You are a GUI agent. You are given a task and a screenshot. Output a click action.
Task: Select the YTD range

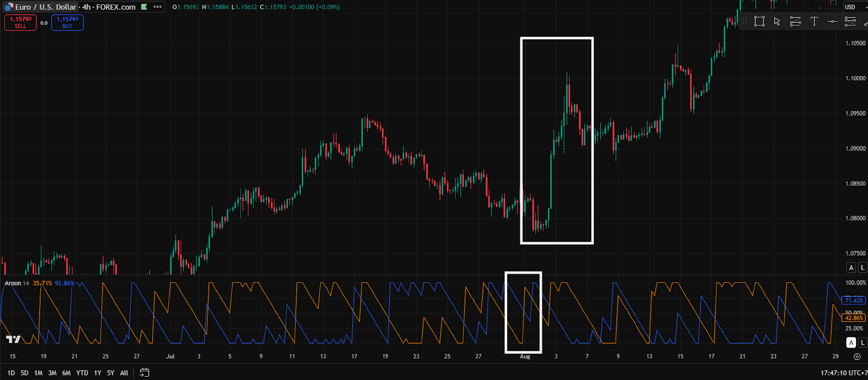82,373
